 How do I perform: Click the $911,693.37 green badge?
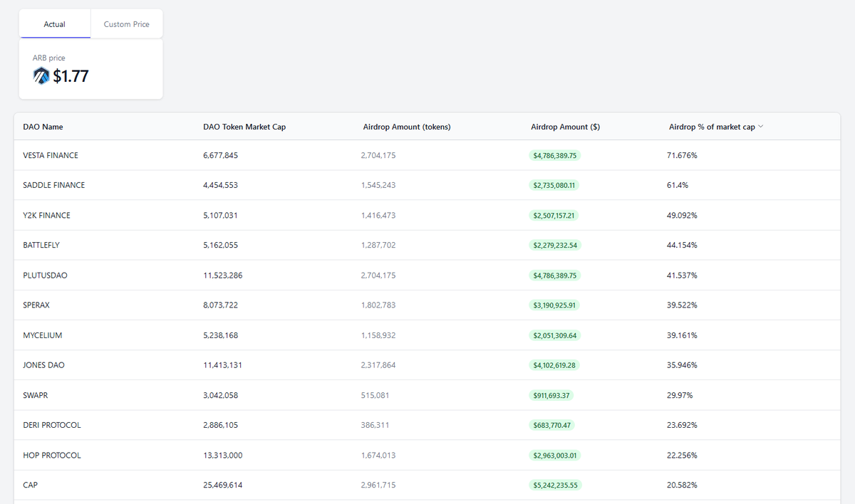click(x=551, y=395)
